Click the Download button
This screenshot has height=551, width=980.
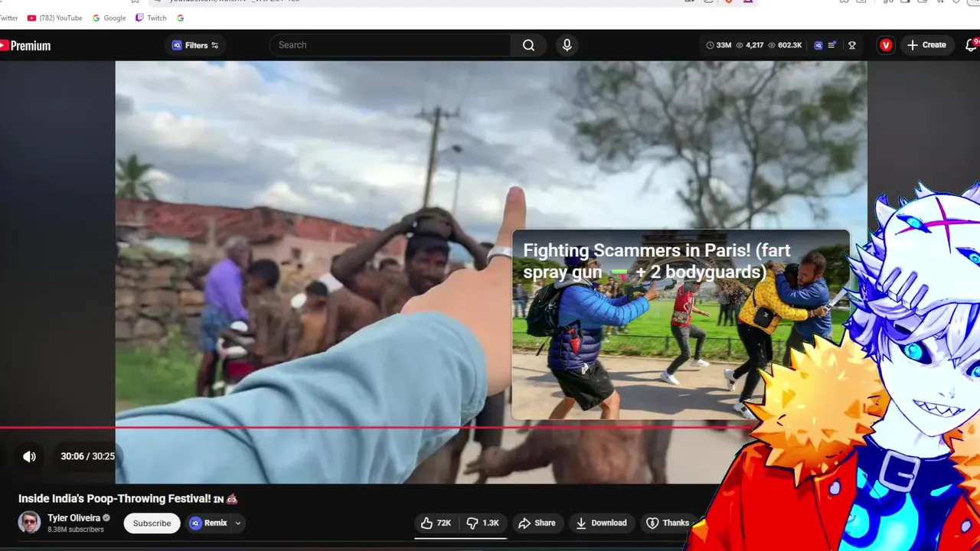click(x=601, y=523)
